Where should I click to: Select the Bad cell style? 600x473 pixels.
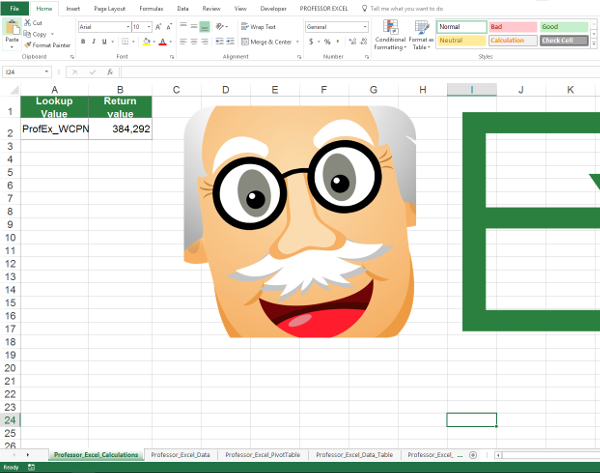pyautogui.click(x=513, y=27)
